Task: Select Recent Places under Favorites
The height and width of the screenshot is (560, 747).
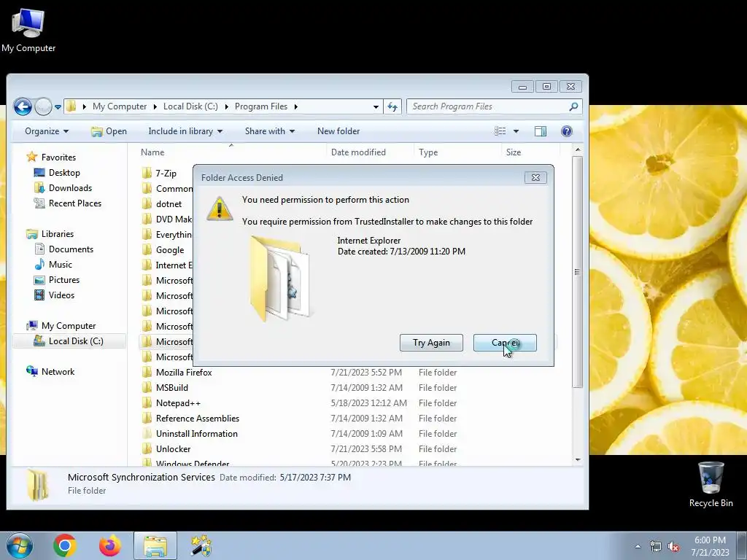Action: pos(67,203)
